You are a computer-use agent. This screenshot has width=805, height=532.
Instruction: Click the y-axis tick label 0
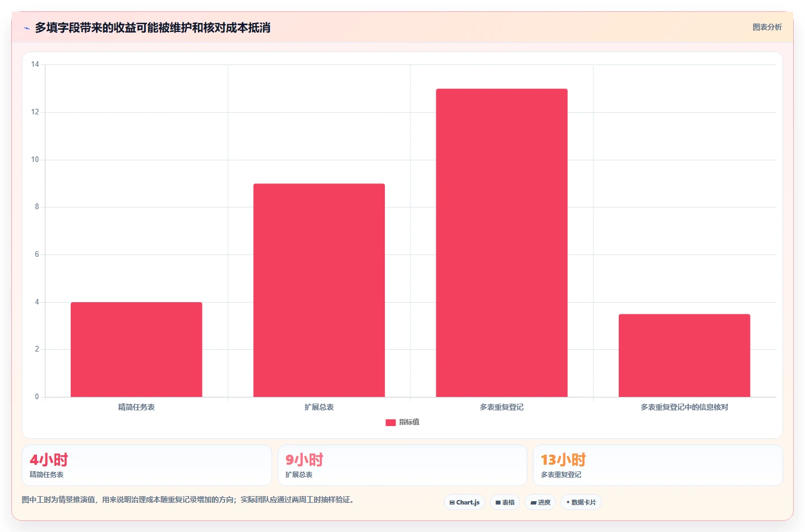coord(37,397)
